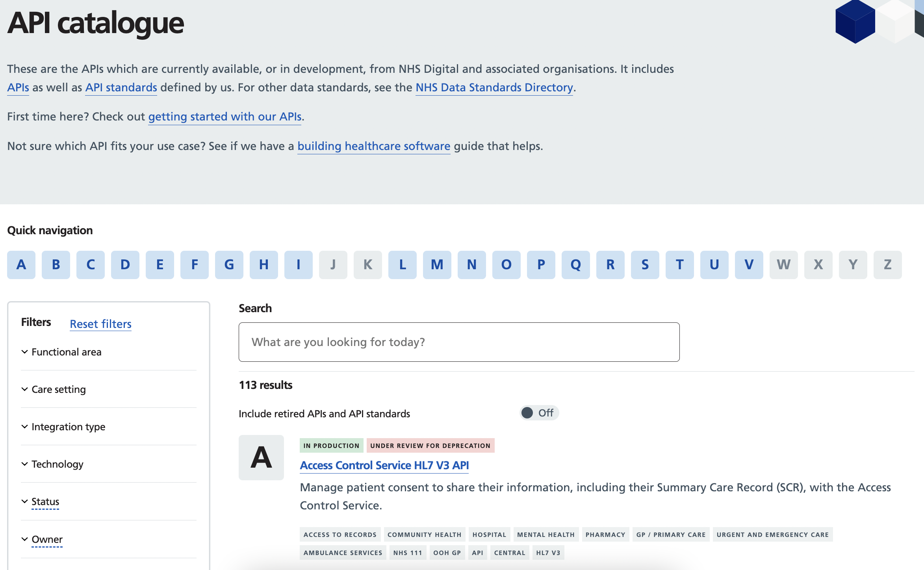This screenshot has height=570, width=924.
Task: Select letter N in quick navigation
Action: 472,265
